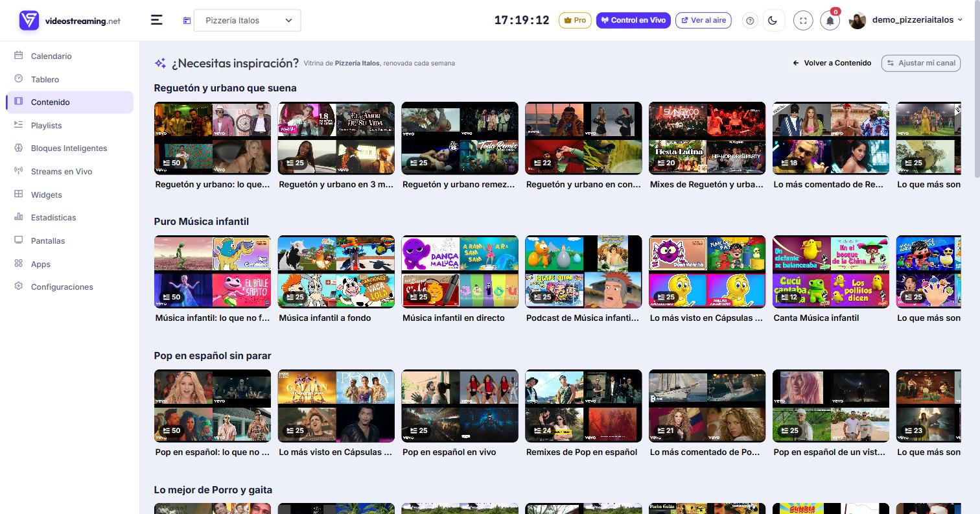Click the Playlists sidebar icon
The image size is (980, 514).
[18, 125]
